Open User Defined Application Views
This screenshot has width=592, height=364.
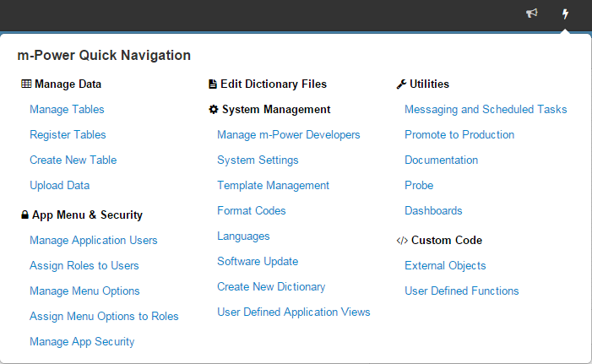[x=293, y=312]
